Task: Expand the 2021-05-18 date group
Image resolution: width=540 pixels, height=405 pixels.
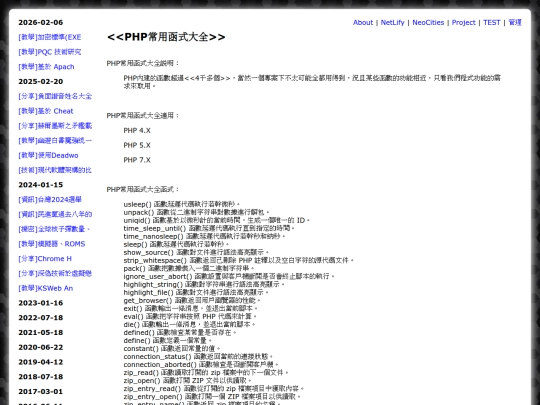Action: 41,333
